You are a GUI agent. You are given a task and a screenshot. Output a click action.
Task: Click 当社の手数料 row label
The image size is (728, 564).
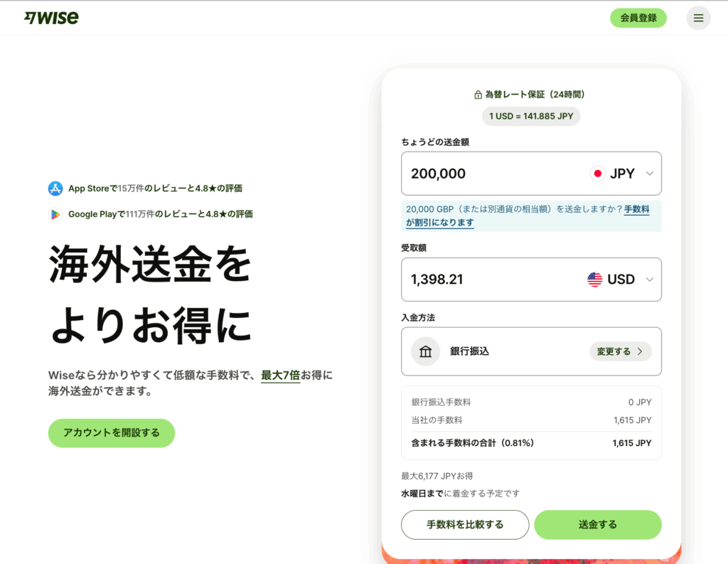tap(437, 420)
